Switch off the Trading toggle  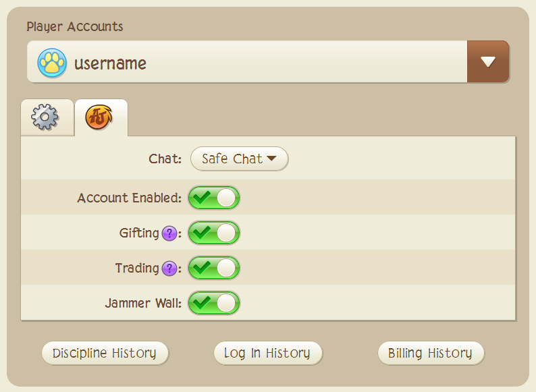214,269
